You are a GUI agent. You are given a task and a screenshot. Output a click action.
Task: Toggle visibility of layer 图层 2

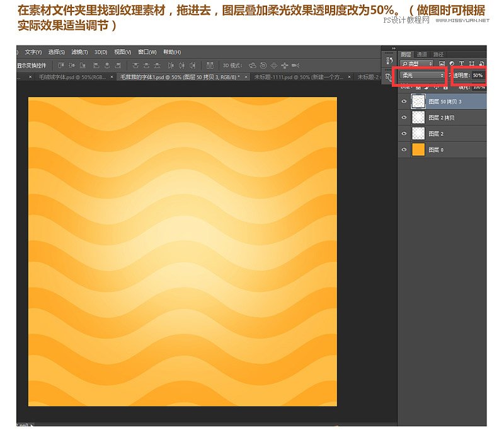pyautogui.click(x=404, y=134)
